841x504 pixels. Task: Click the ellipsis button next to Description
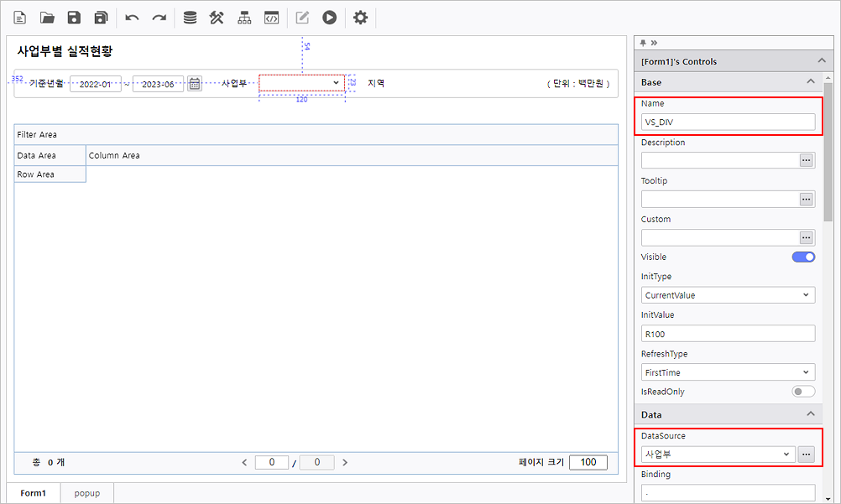coord(806,160)
